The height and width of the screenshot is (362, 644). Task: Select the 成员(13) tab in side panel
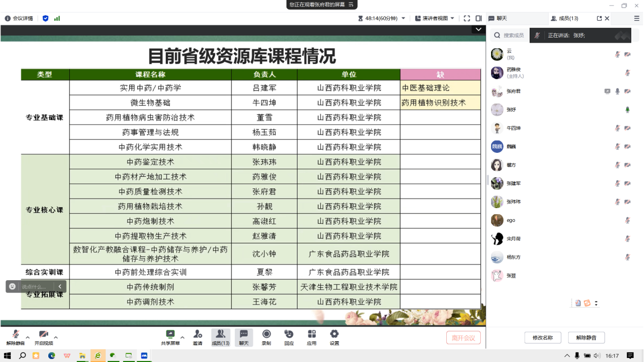[565, 18]
